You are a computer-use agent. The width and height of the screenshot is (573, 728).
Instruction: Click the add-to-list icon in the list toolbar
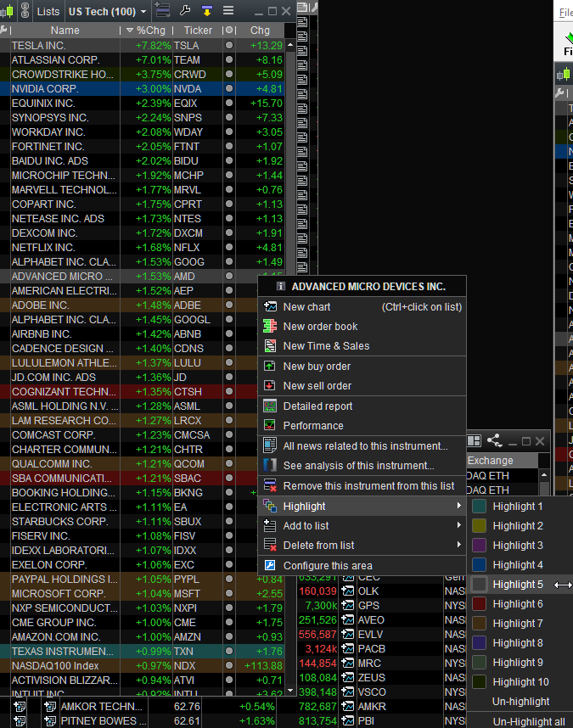coord(162,10)
